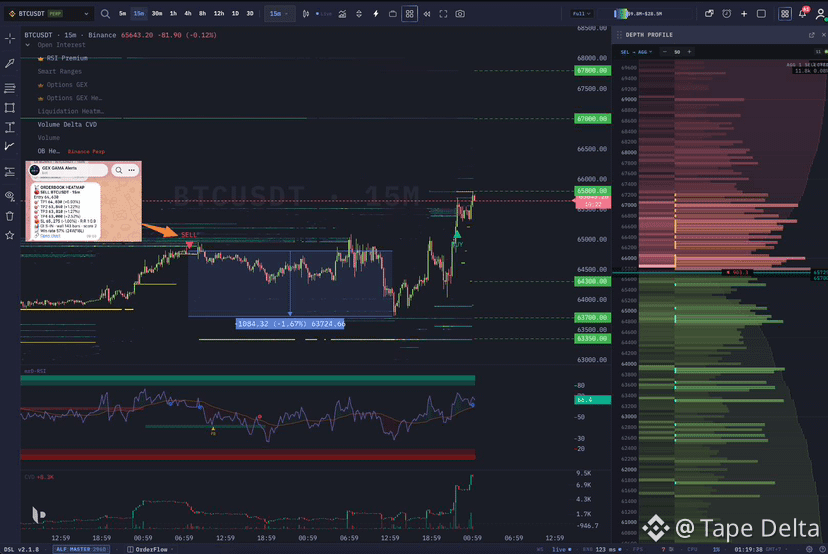The width and height of the screenshot is (828, 554).
Task: Collapse the indicator list chevron near Open Interest
Action: pos(28,45)
